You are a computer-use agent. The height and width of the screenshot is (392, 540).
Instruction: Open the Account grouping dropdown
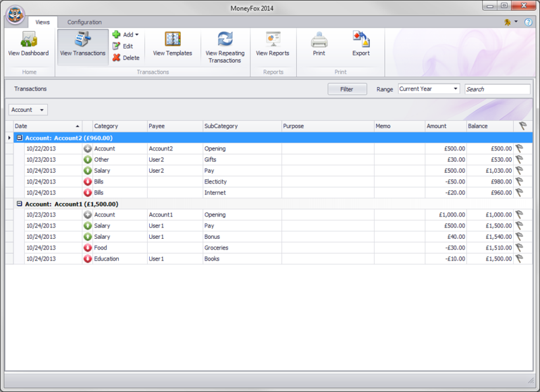[28, 110]
